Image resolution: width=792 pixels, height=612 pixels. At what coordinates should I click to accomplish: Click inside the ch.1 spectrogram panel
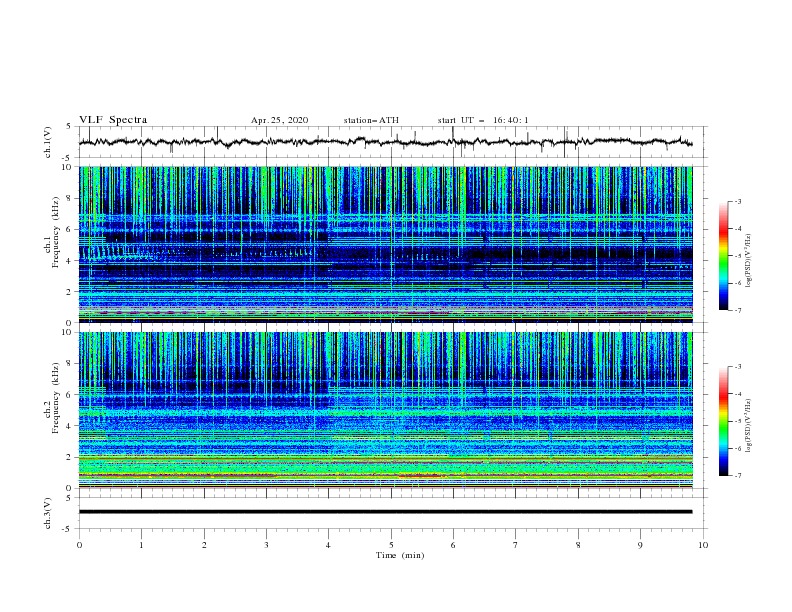[385, 244]
